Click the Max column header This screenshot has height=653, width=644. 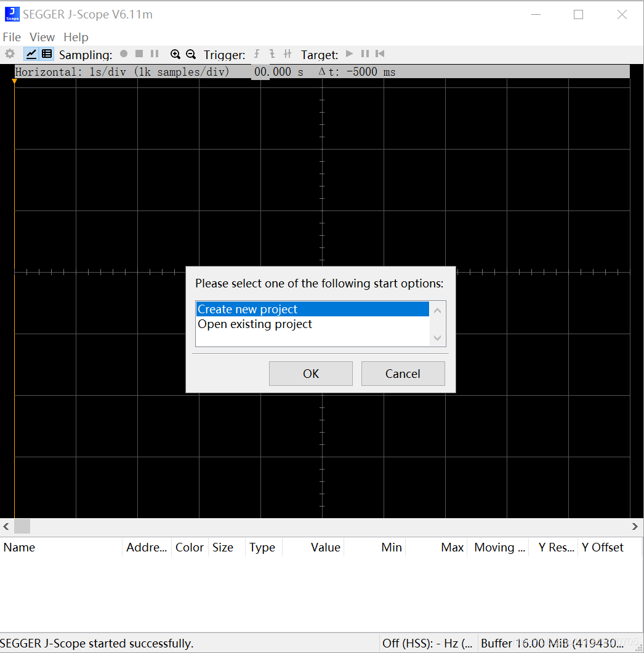click(x=437, y=547)
